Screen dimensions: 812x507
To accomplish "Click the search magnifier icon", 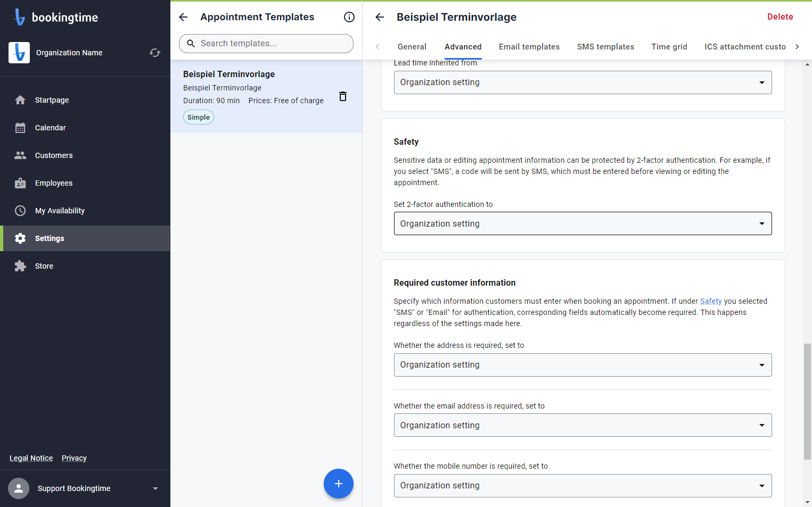I will pyautogui.click(x=191, y=44).
